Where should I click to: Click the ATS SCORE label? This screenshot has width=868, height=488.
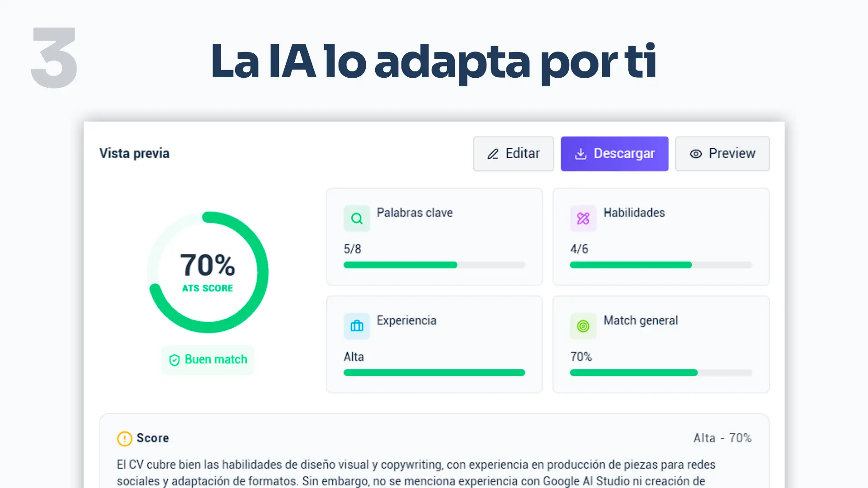208,288
